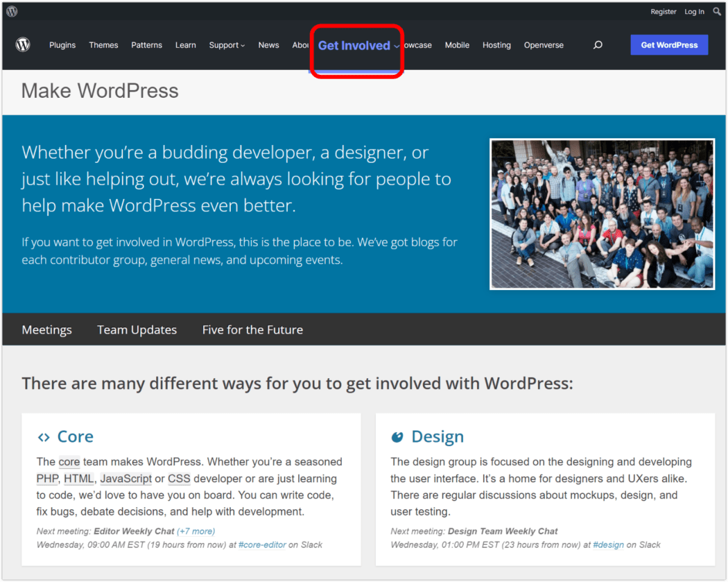Click 'Editor Weekly Chat' meeting text
The image size is (728, 582).
(x=134, y=531)
